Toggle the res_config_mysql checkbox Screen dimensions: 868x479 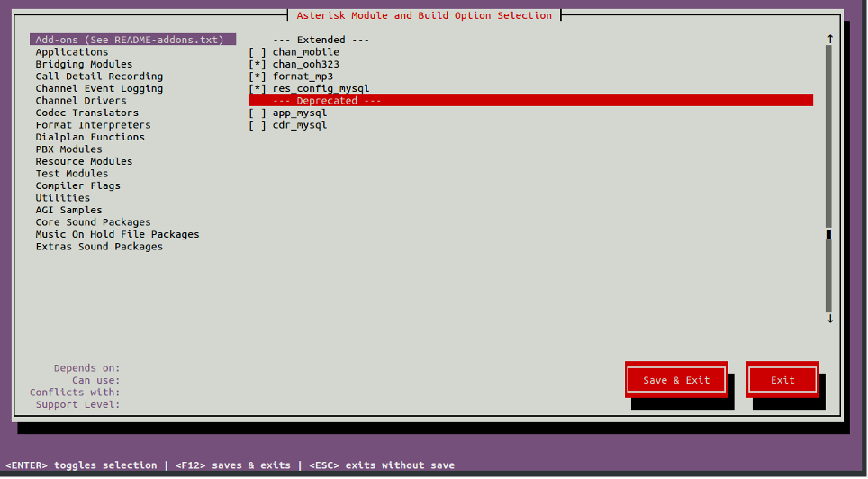click(258, 88)
